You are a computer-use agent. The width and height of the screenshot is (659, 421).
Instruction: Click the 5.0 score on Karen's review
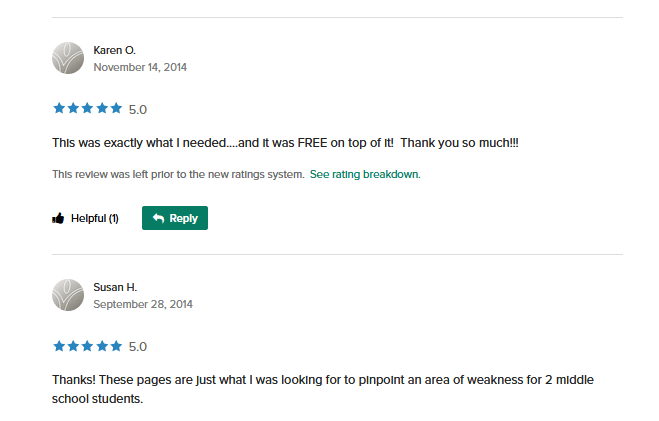(x=138, y=109)
